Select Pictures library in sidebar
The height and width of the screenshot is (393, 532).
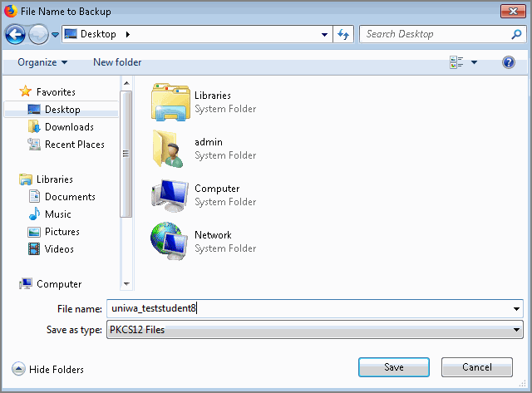pos(62,232)
